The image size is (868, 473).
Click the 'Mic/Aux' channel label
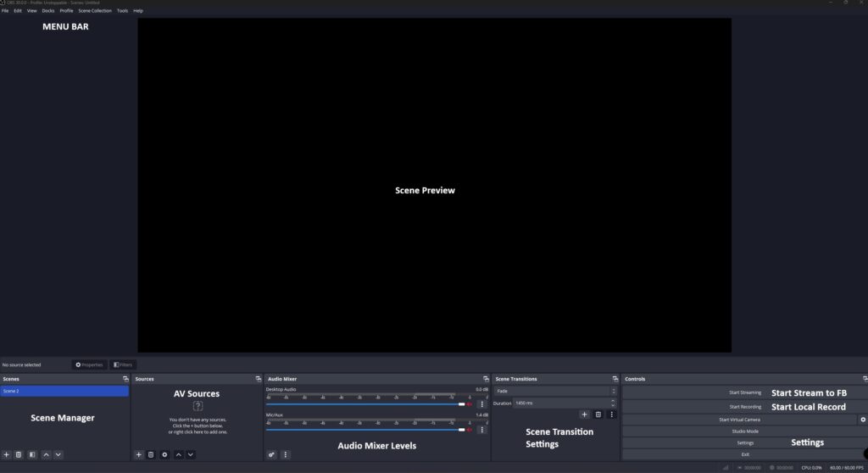click(x=274, y=415)
